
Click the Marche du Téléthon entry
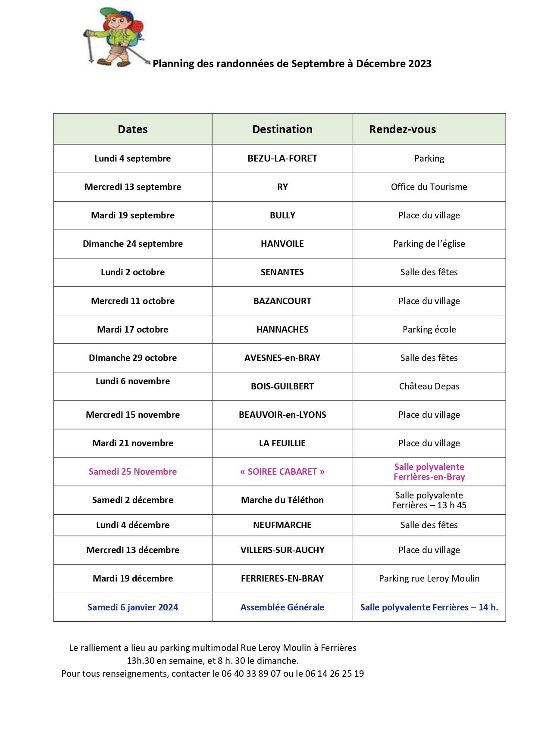pos(282,500)
